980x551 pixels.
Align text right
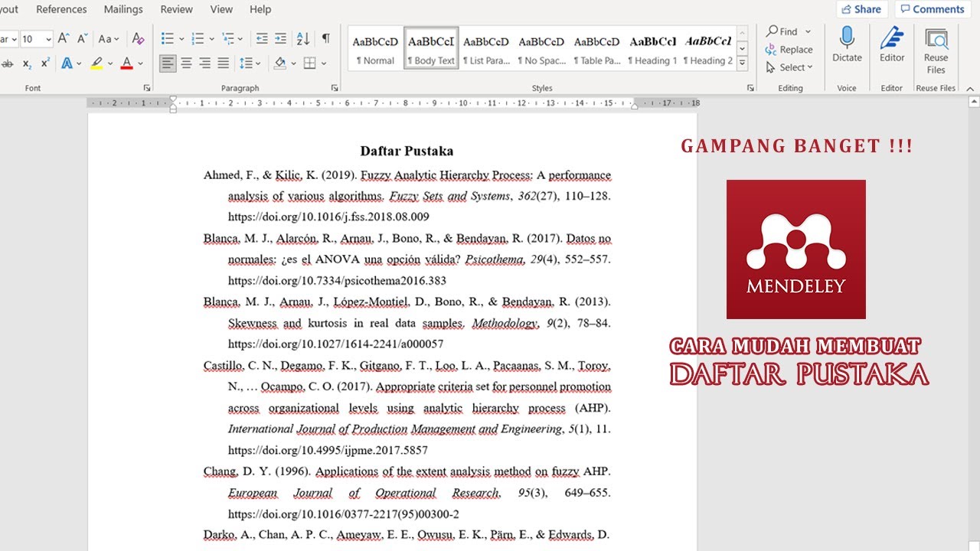(x=204, y=64)
